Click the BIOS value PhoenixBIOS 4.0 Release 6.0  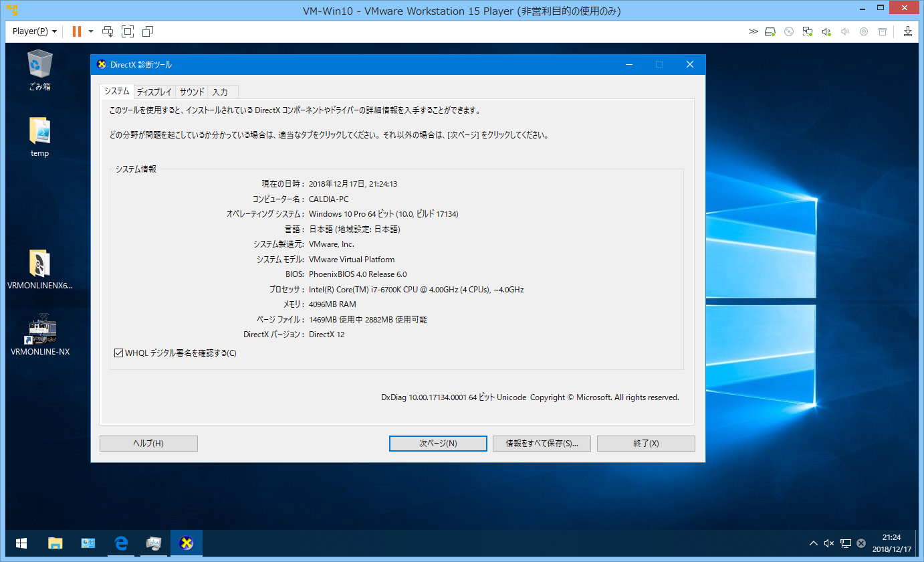tap(358, 274)
